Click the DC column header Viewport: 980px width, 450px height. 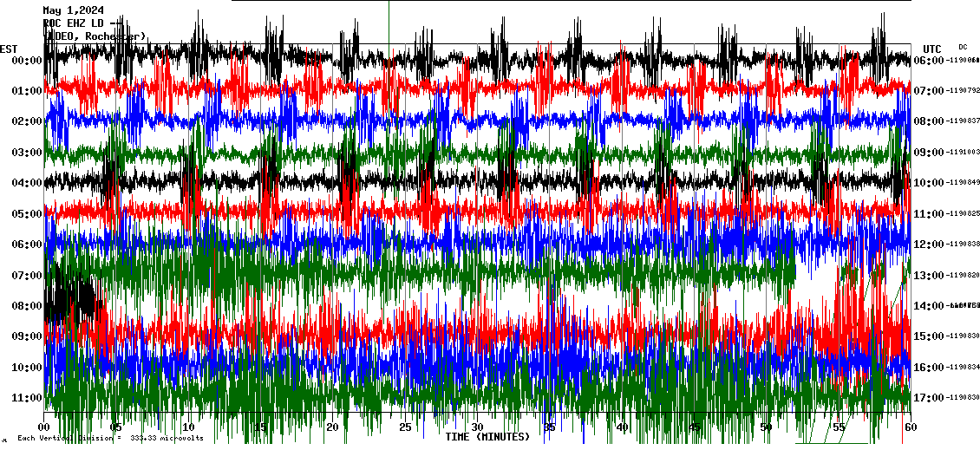click(963, 47)
